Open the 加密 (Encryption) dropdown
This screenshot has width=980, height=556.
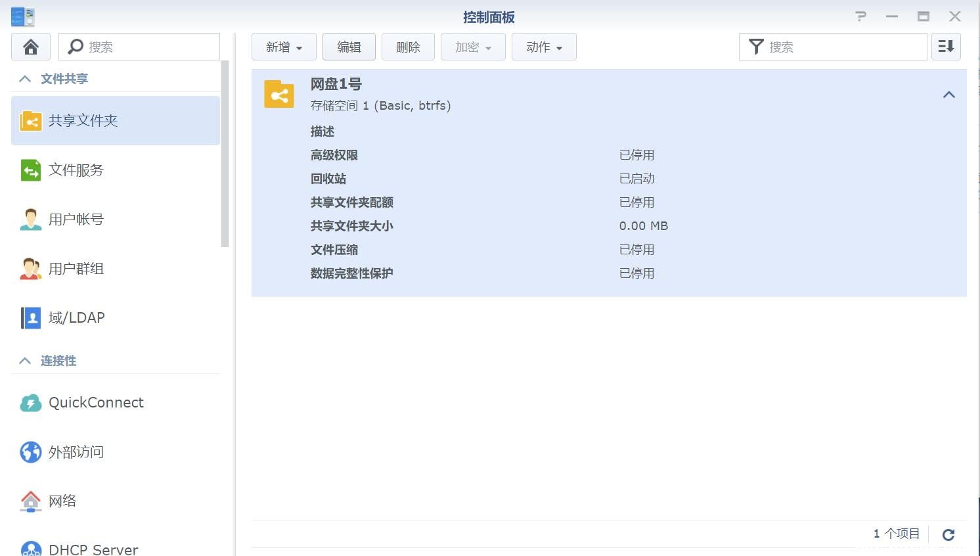(x=473, y=47)
